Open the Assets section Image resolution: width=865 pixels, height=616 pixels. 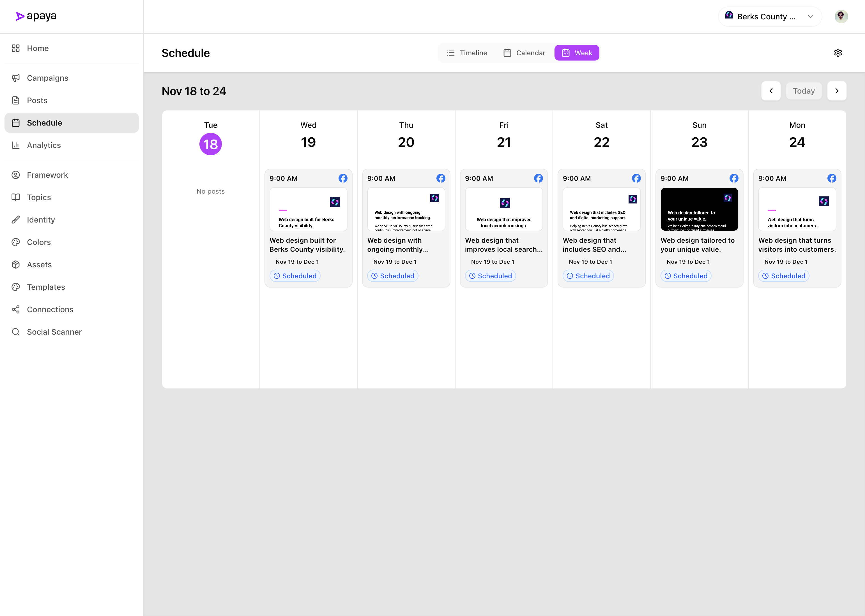pos(39,264)
